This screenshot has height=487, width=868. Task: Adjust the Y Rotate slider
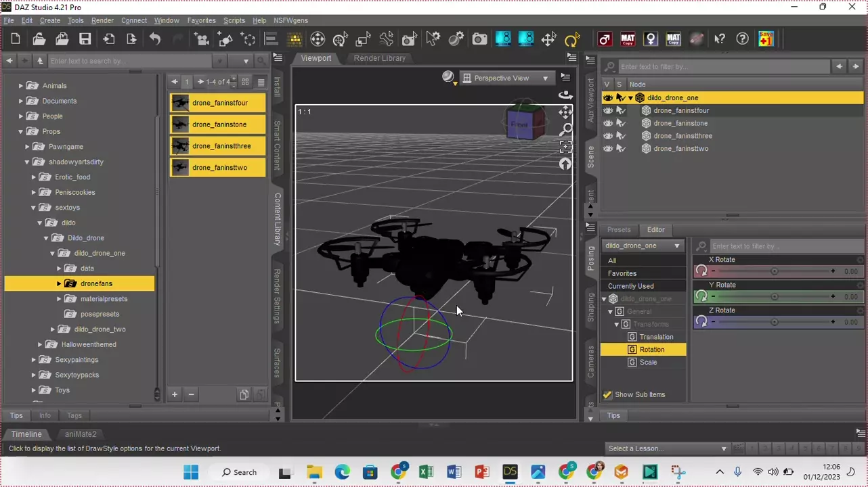774,297
